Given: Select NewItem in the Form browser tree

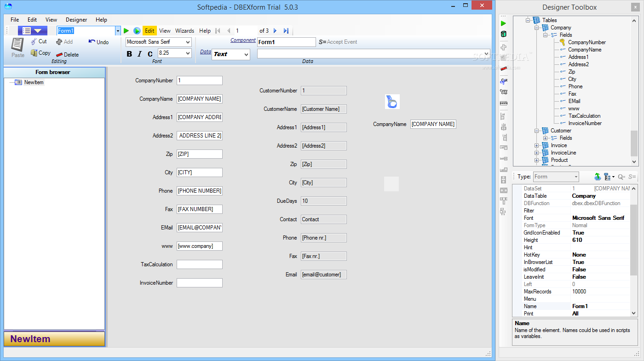Looking at the screenshot, I should [x=34, y=82].
